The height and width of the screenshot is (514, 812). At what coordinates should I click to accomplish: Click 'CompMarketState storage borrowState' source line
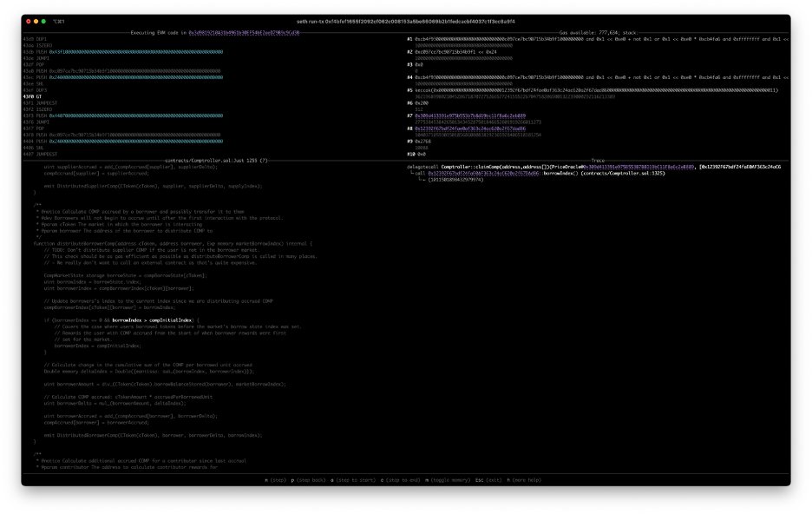125,275
